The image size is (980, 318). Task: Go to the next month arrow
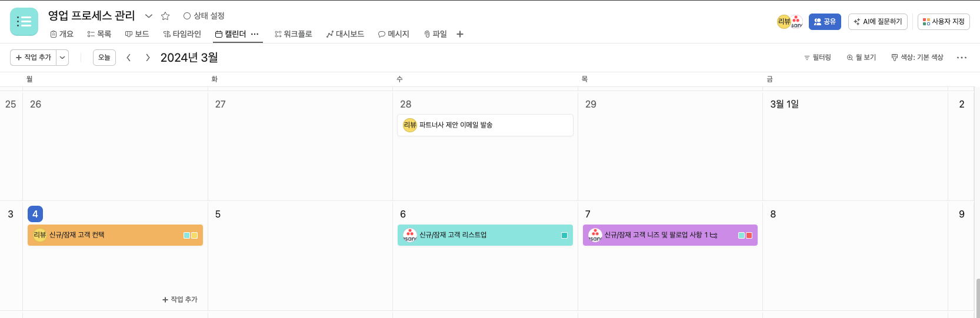[x=148, y=58]
